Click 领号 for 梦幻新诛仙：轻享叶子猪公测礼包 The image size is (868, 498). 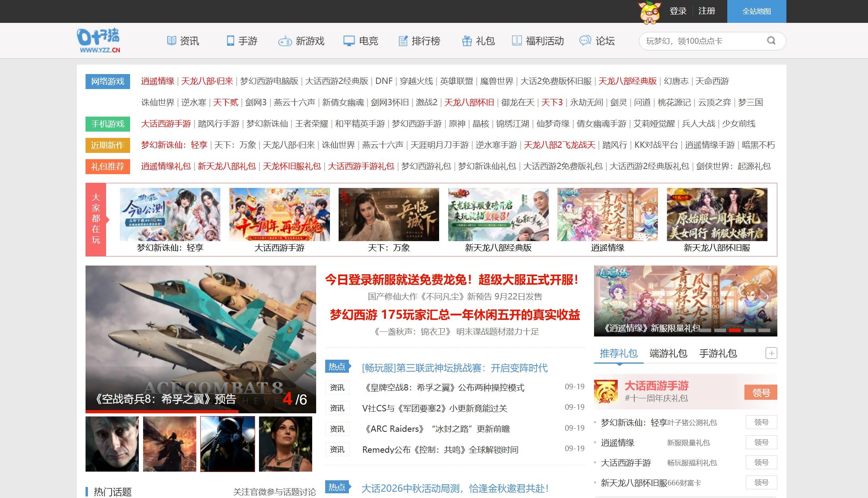point(761,422)
